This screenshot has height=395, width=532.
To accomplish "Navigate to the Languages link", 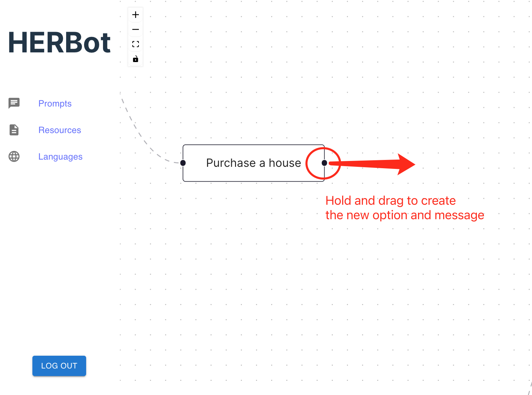I will [60, 156].
